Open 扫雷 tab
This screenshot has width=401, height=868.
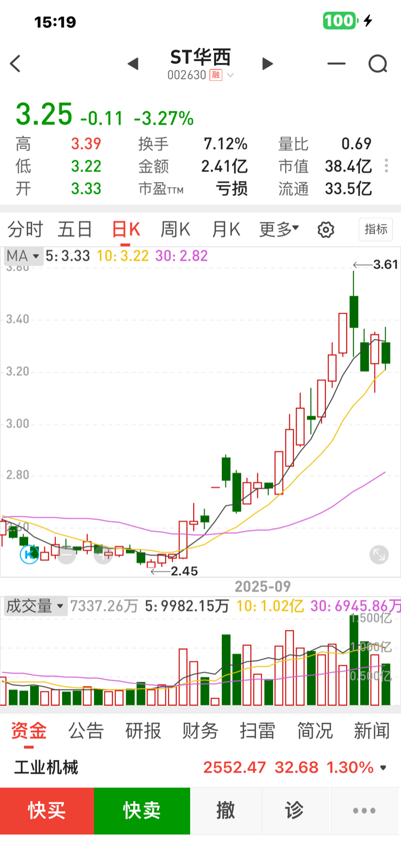[x=257, y=731]
